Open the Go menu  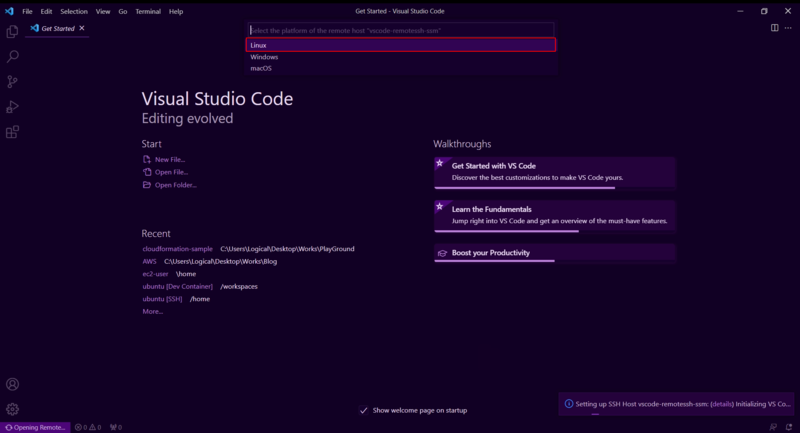123,11
